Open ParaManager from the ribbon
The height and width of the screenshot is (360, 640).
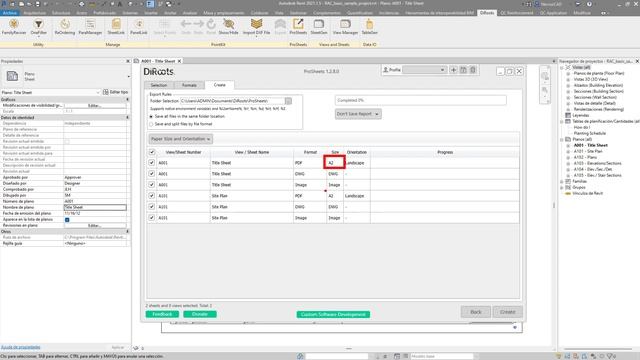tap(90, 27)
